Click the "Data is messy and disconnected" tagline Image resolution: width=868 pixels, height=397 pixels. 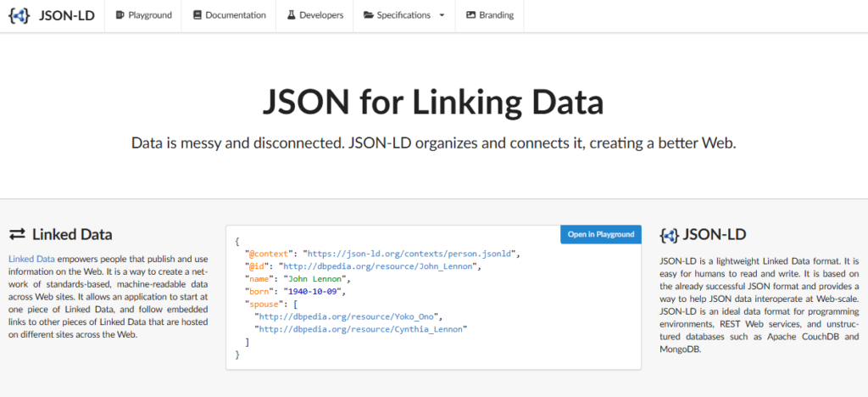[x=434, y=143]
